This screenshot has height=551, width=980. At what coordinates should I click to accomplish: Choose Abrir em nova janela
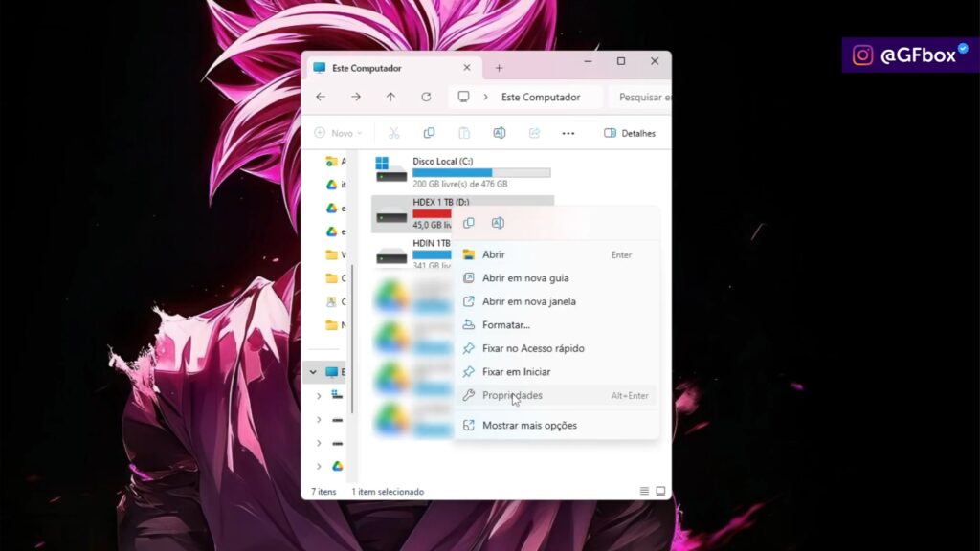click(556, 301)
